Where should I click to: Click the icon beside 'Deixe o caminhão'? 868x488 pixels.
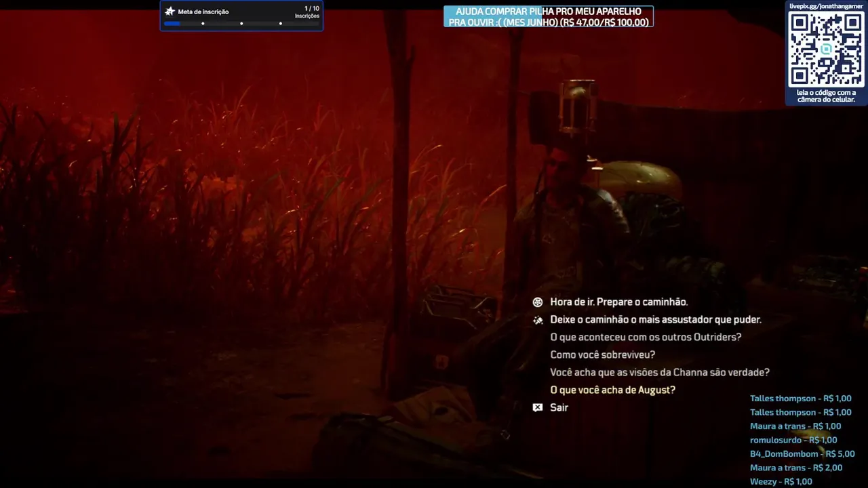pos(538,320)
